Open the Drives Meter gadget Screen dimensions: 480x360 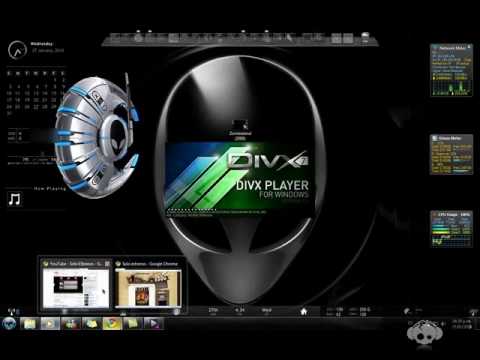[451, 154]
